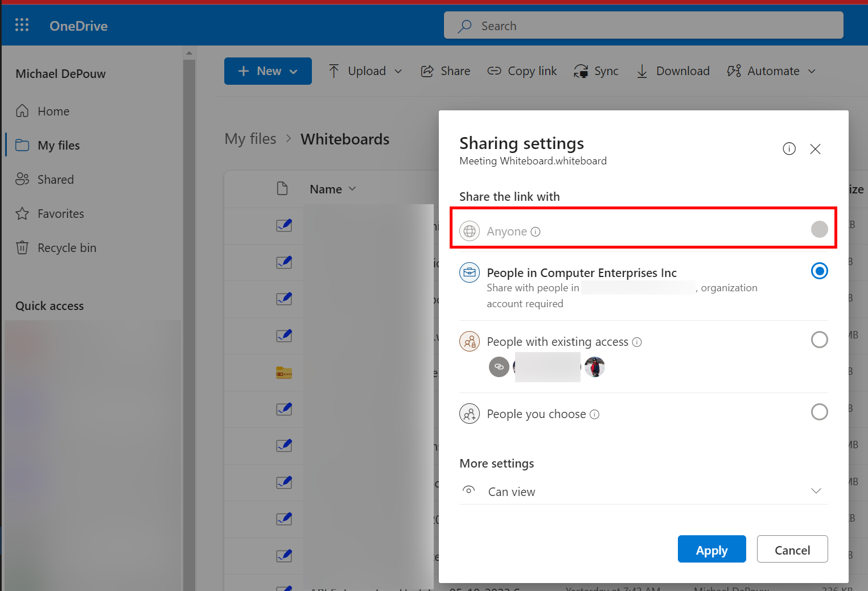Click the Share icon in toolbar
Image resolution: width=868 pixels, height=591 pixels.
click(427, 71)
